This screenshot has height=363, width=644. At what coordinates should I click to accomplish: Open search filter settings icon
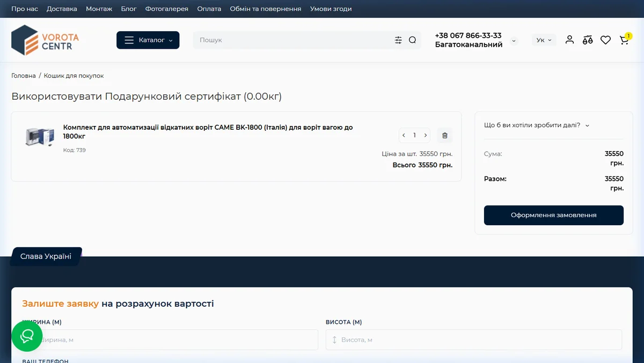coord(398,40)
